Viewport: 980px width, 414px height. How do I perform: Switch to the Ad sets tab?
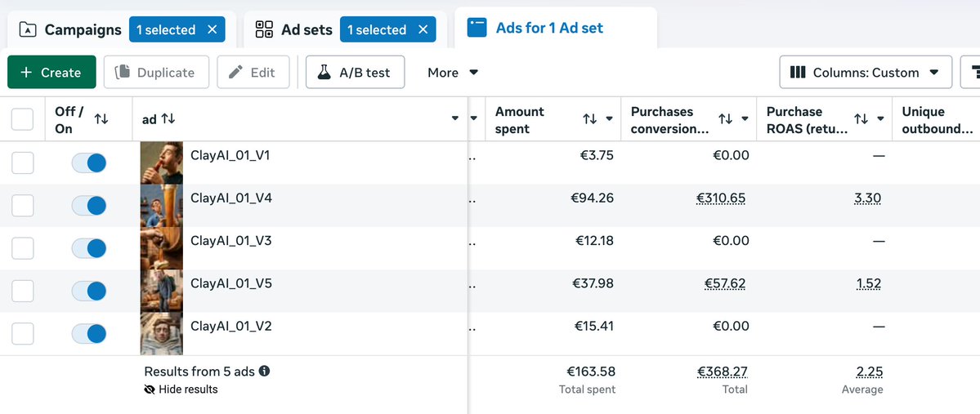(x=296, y=30)
